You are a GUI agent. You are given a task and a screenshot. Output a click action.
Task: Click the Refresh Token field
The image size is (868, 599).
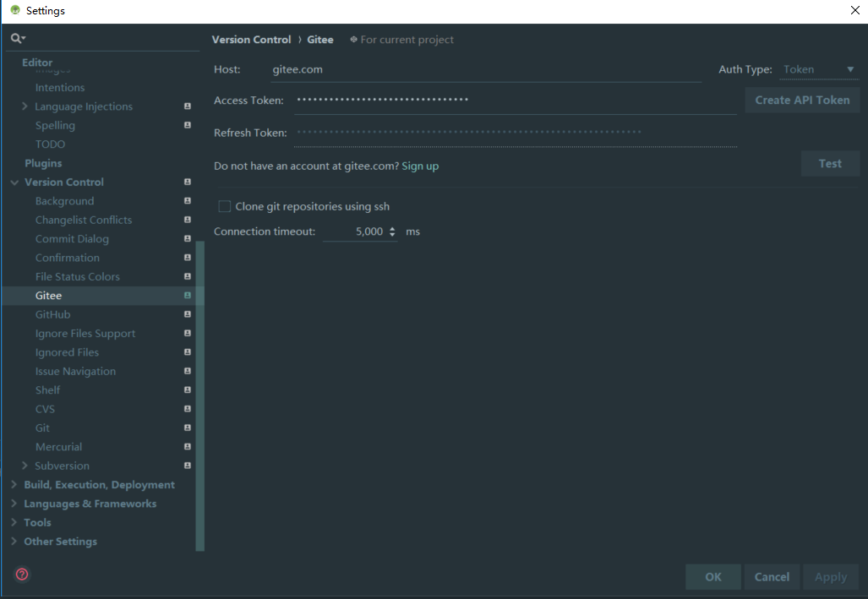coord(516,133)
